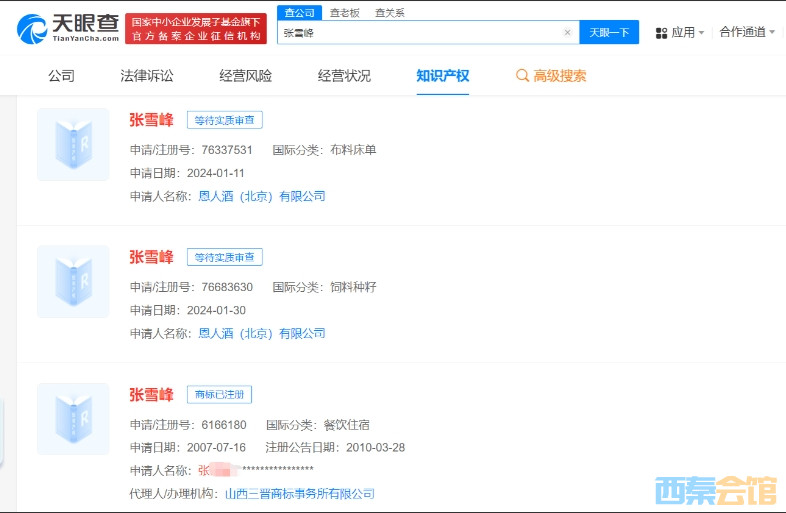Clear the search box with the X icon
Screen dimensions: 786x513
(x=567, y=33)
